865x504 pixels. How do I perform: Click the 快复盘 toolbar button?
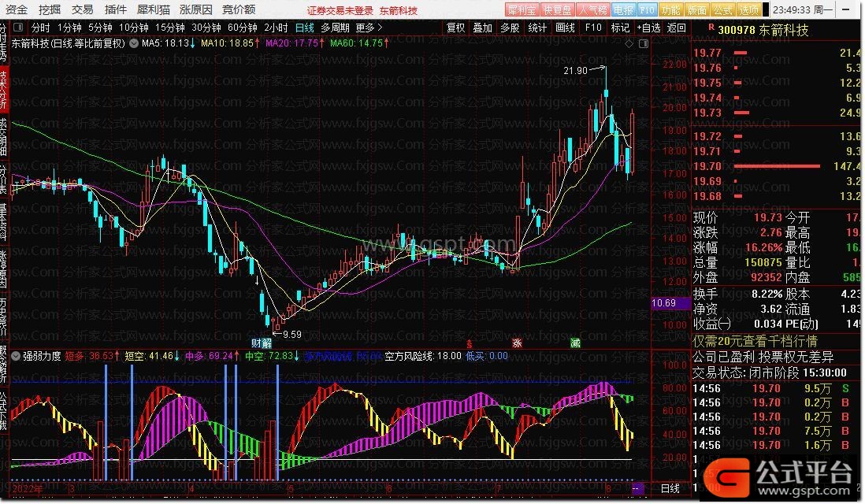tap(557, 10)
